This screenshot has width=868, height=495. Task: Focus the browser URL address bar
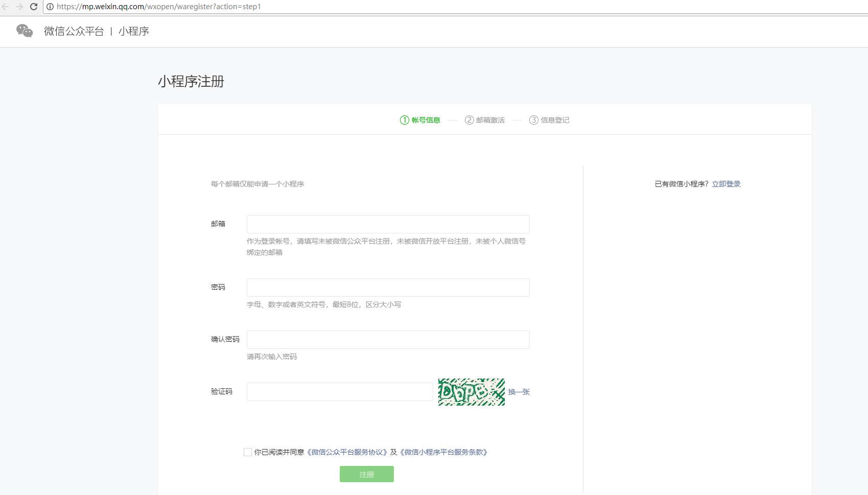pyautogui.click(x=455, y=7)
